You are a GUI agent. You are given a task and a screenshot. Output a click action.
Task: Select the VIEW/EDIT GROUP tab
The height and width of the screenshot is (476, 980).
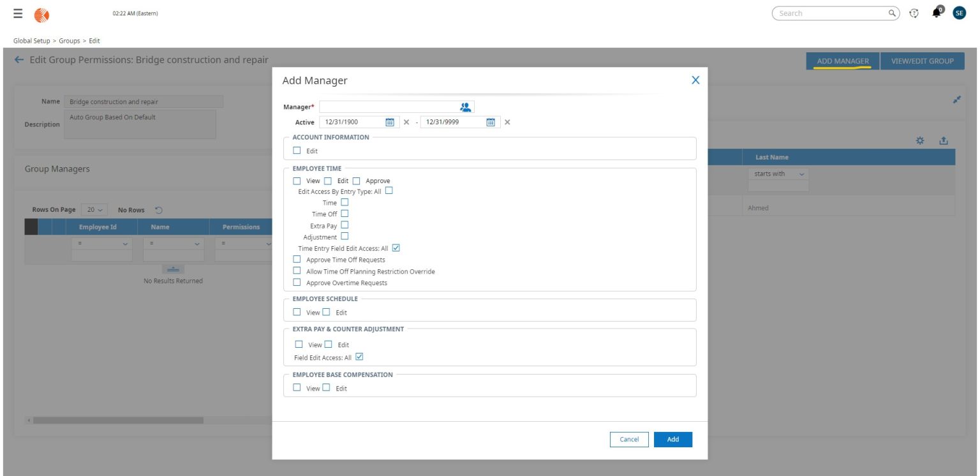pyautogui.click(x=921, y=61)
